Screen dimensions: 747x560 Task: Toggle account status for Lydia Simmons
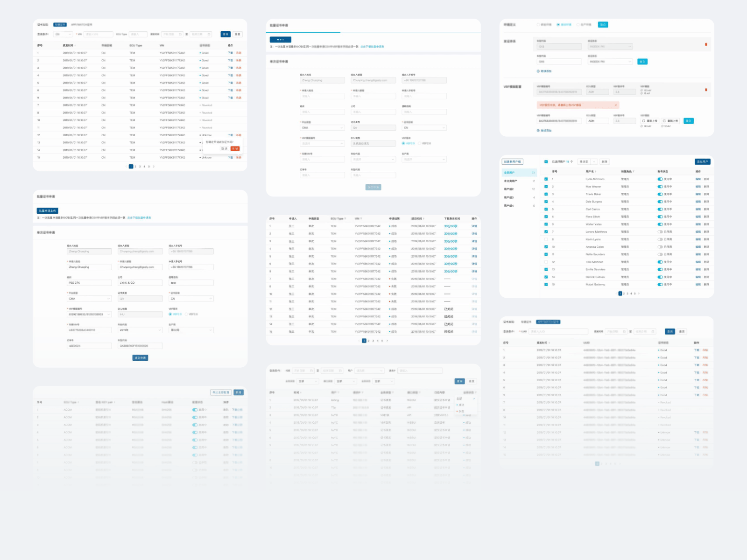click(x=660, y=179)
